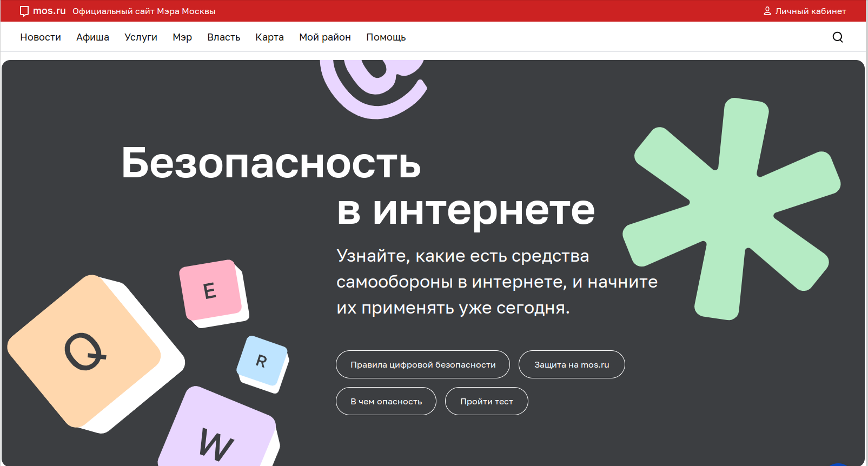Viewport: 868px width, 466px height.
Task: Click the user profile icon for Личный кабинет
Action: click(x=767, y=11)
